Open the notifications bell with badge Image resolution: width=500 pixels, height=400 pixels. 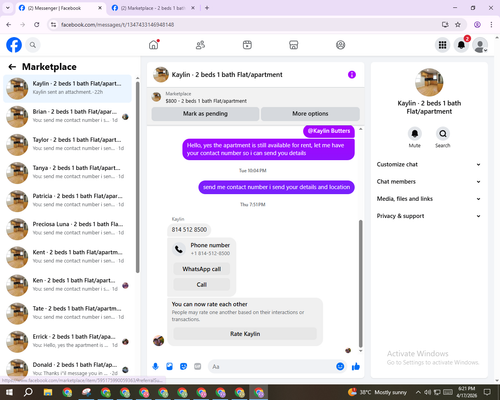462,45
